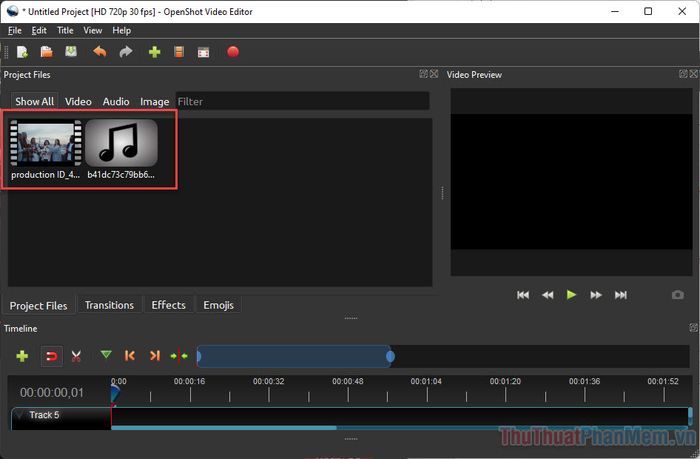Select the Show All filter button

(x=34, y=101)
